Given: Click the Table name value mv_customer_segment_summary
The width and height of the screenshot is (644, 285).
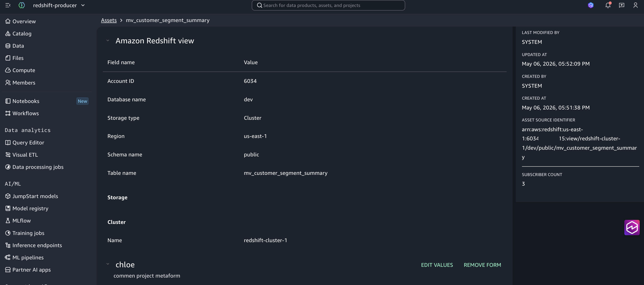Looking at the screenshot, I should (286, 173).
